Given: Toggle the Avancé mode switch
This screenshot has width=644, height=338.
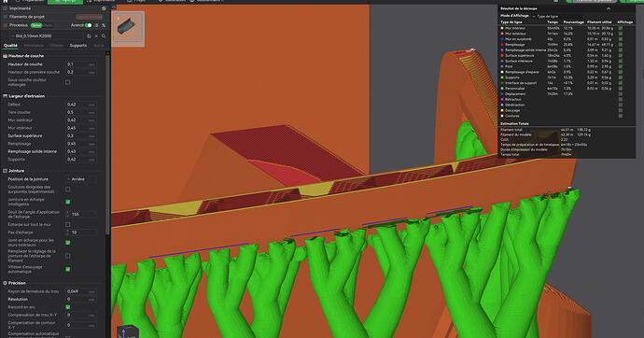Looking at the screenshot, I should (89, 25).
